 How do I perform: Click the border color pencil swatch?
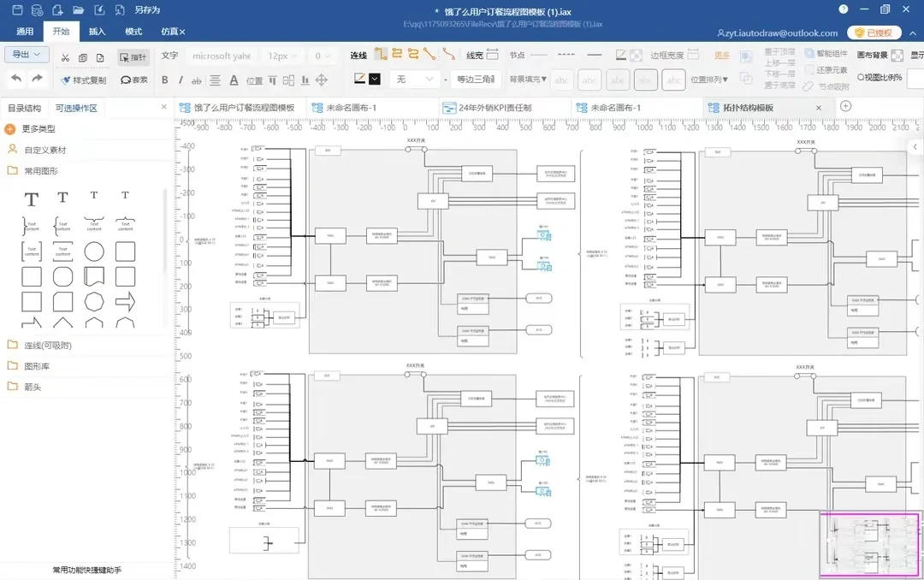coord(621,55)
